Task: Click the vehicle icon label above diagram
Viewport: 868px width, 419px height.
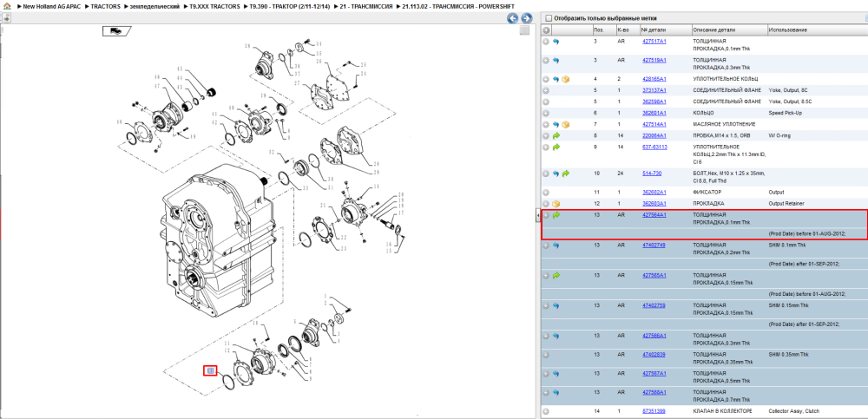Action: pos(116,31)
